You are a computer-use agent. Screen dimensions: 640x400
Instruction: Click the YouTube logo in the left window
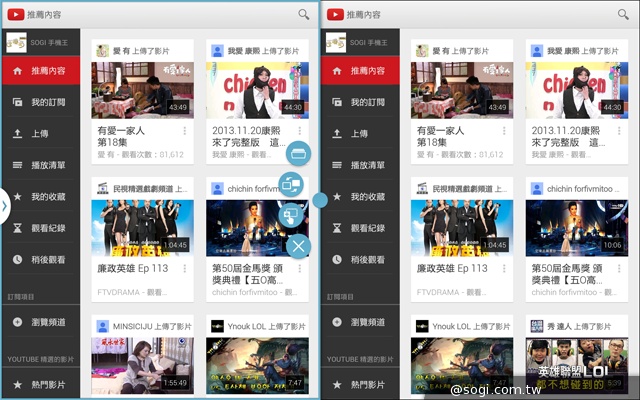pos(15,15)
